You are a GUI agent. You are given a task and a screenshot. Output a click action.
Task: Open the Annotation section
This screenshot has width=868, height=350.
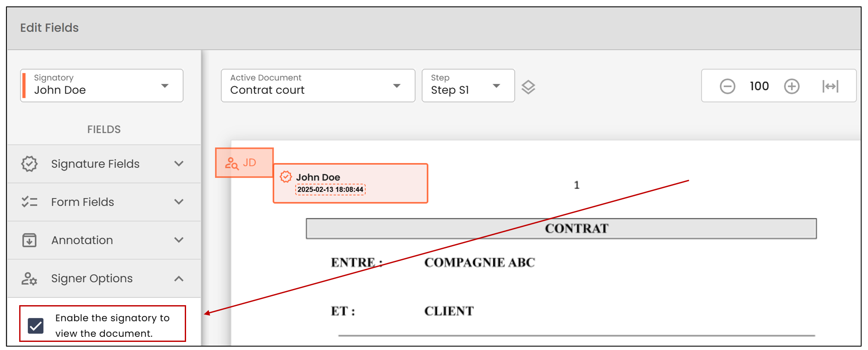(104, 240)
